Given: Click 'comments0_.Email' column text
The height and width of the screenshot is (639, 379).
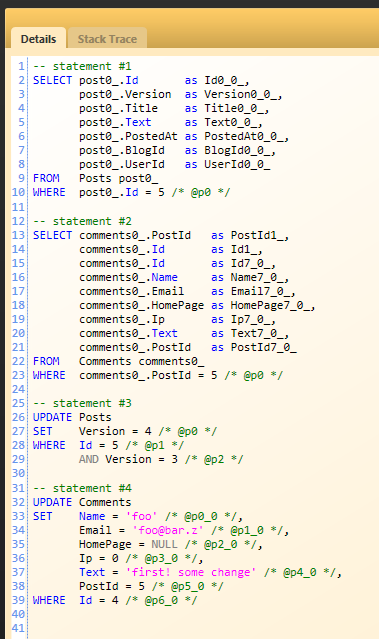Looking at the screenshot, I should tap(132, 291).
